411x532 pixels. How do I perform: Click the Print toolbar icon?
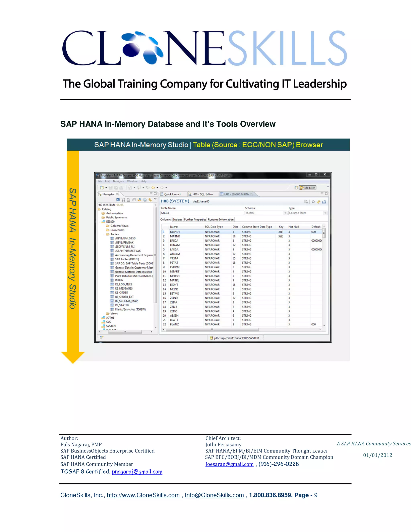click(121, 188)
